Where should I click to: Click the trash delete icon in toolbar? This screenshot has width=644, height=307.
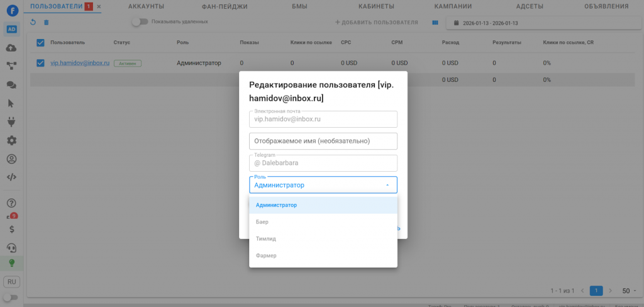pos(45,23)
